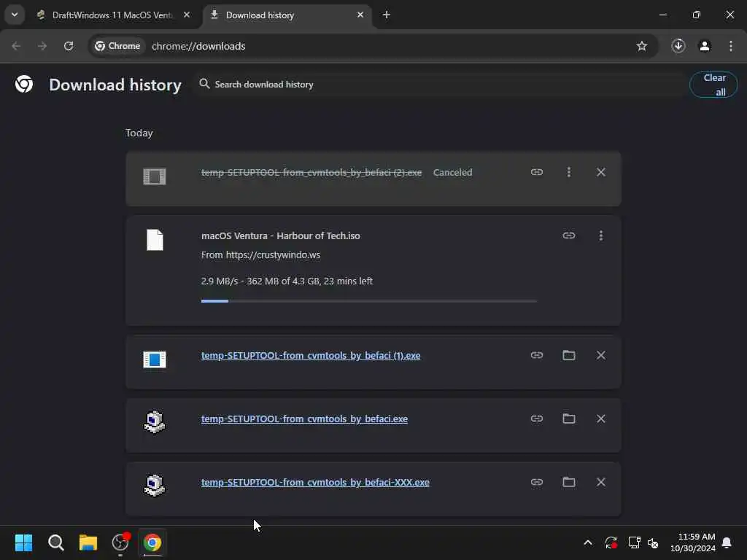Open more actions for macOS Ventura iso download
747x560 pixels.
[x=601, y=236]
